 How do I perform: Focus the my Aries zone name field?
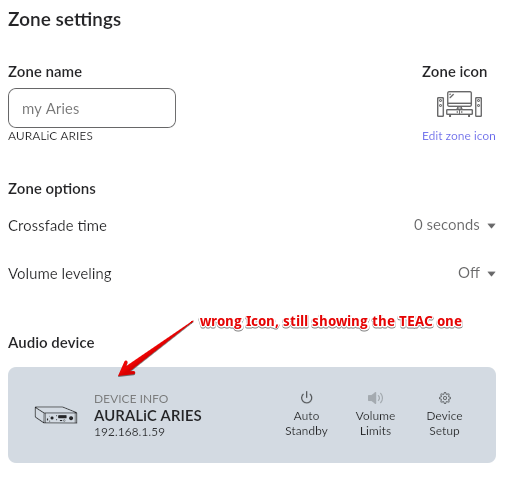[x=92, y=108]
